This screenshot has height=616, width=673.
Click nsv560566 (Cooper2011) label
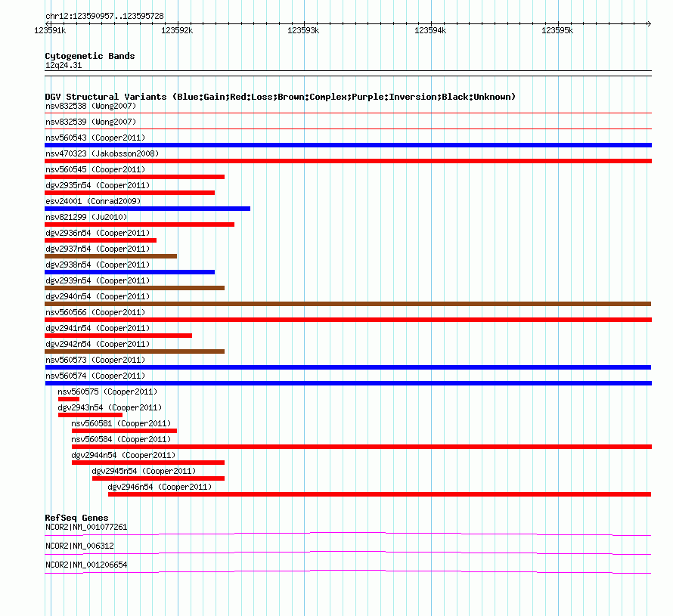(95, 312)
